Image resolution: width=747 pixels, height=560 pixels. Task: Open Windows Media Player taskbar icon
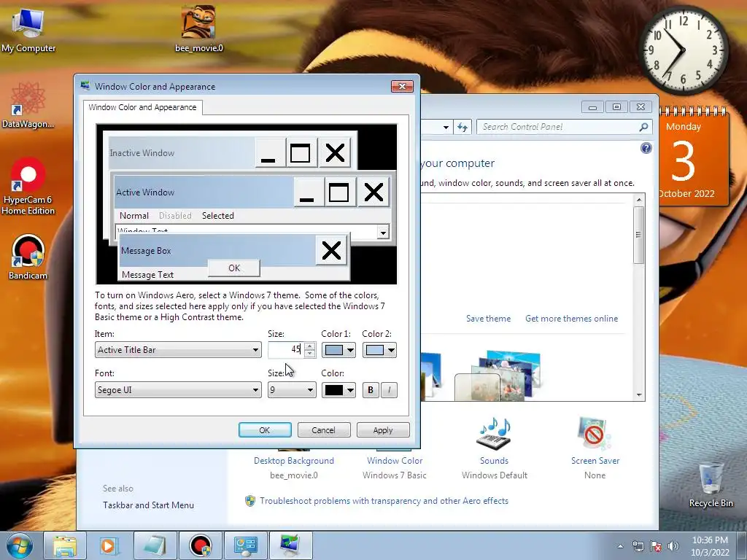(109, 545)
